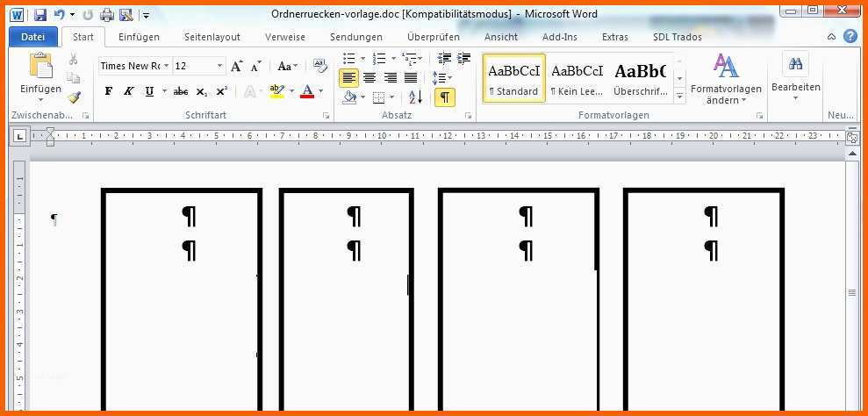
Task: Click the Format Painter brush icon
Action: [x=74, y=97]
